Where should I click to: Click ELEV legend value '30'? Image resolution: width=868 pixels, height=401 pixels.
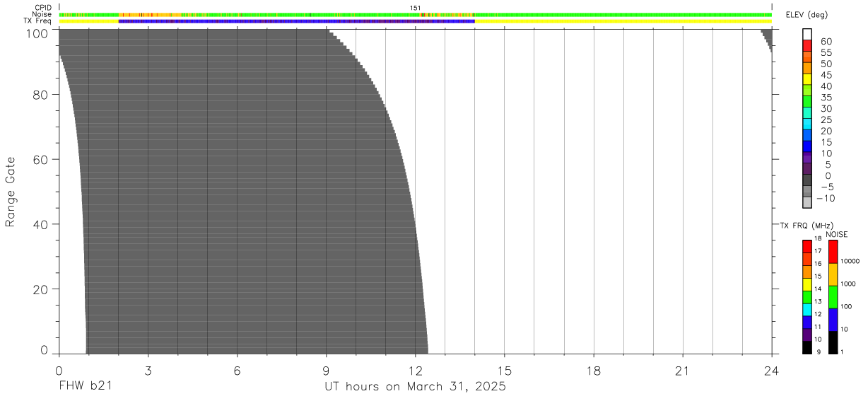point(826,108)
